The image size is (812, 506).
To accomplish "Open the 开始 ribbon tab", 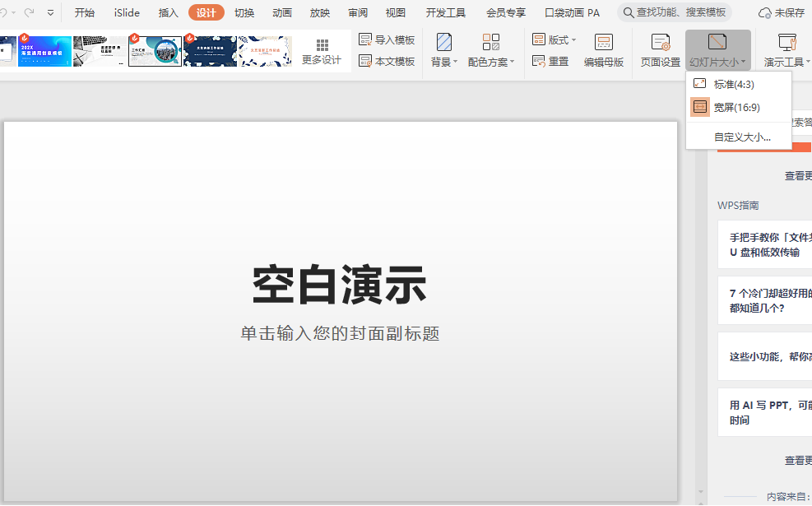I will click(x=85, y=13).
